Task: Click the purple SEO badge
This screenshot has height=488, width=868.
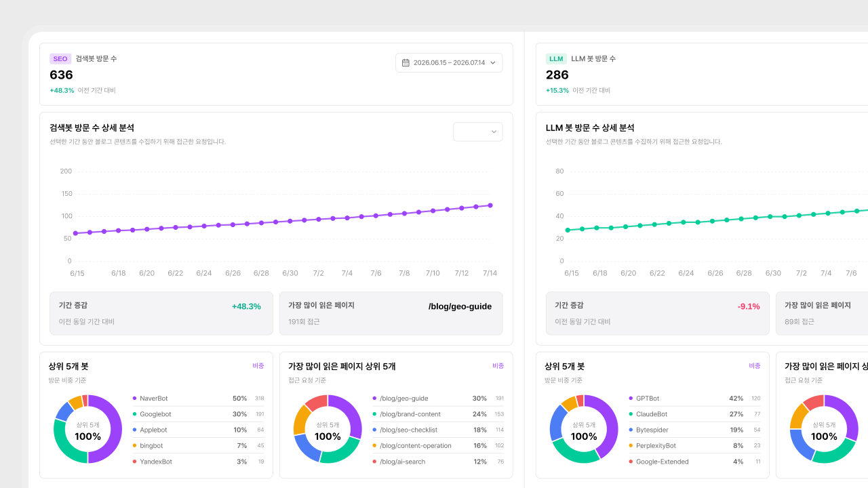Action: 60,59
